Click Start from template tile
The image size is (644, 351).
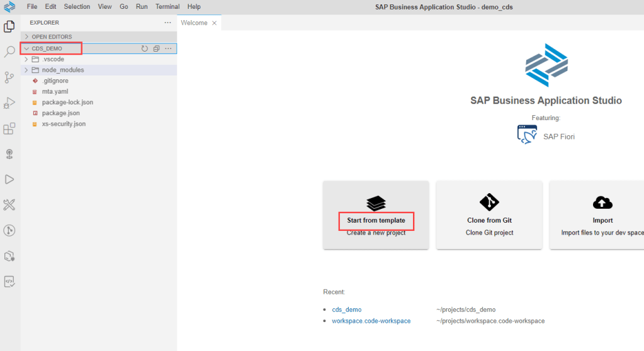click(x=376, y=214)
